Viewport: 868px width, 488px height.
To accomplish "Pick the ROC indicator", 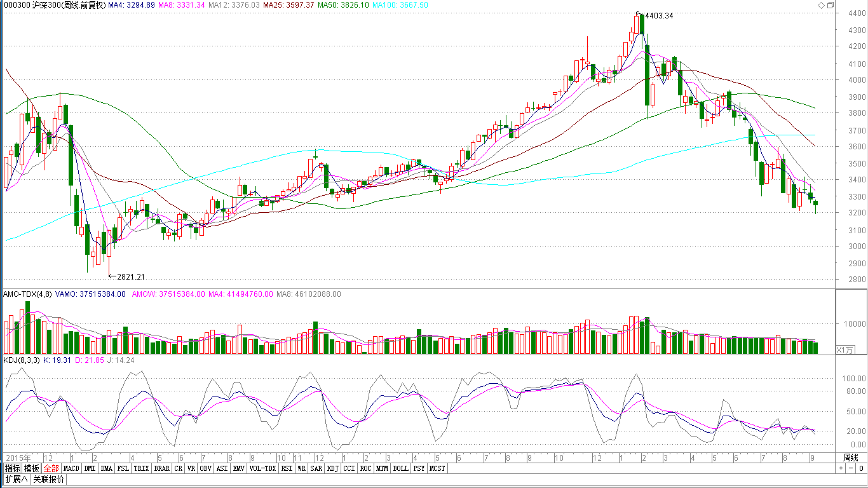I will point(365,468).
